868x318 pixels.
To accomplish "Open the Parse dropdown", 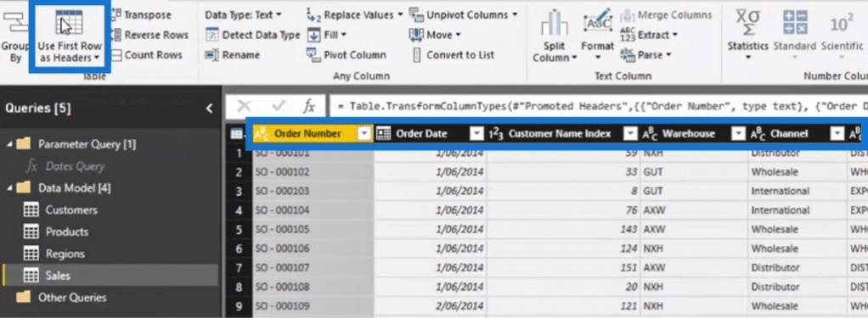I will (645, 55).
